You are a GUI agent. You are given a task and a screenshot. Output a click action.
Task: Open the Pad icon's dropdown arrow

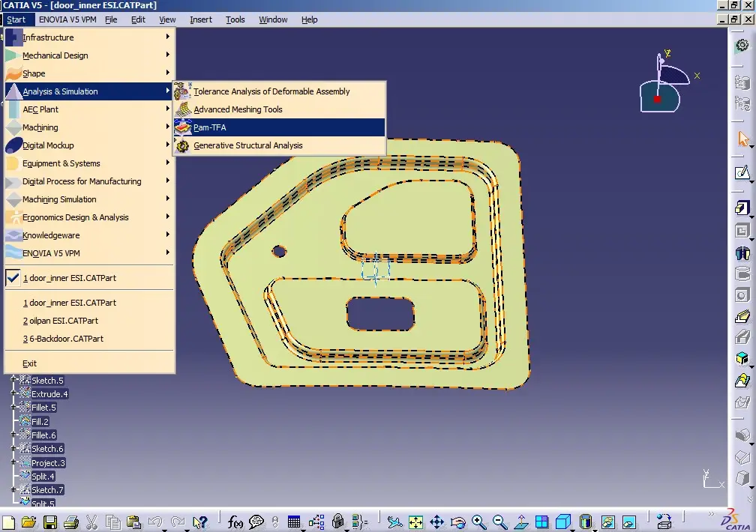751,218
